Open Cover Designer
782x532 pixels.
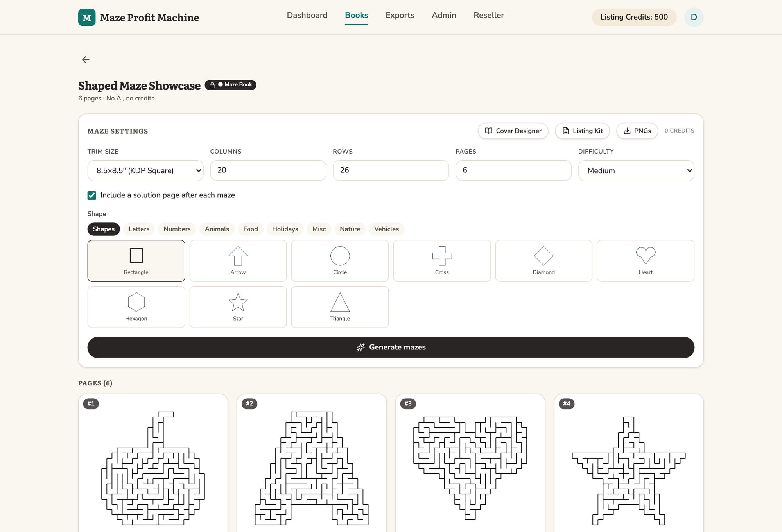[x=513, y=131]
